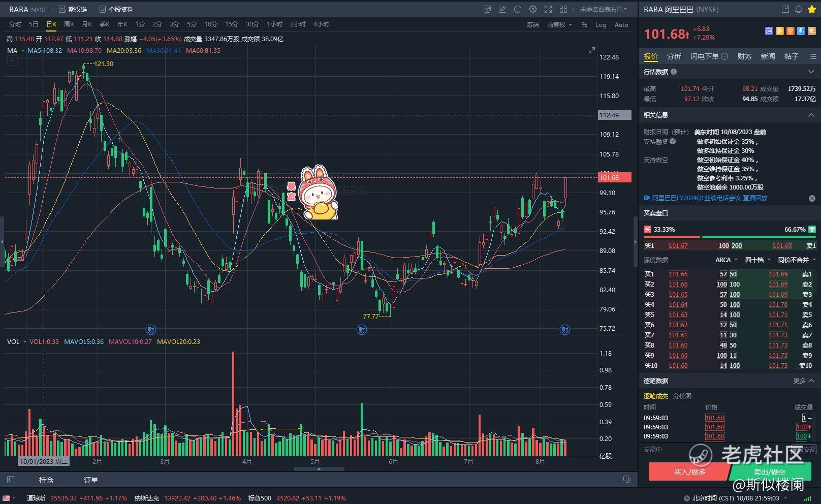Image resolution: width=821 pixels, height=504 pixels.
Task: Open the 分析 tab in quote panel
Action: 674,56
